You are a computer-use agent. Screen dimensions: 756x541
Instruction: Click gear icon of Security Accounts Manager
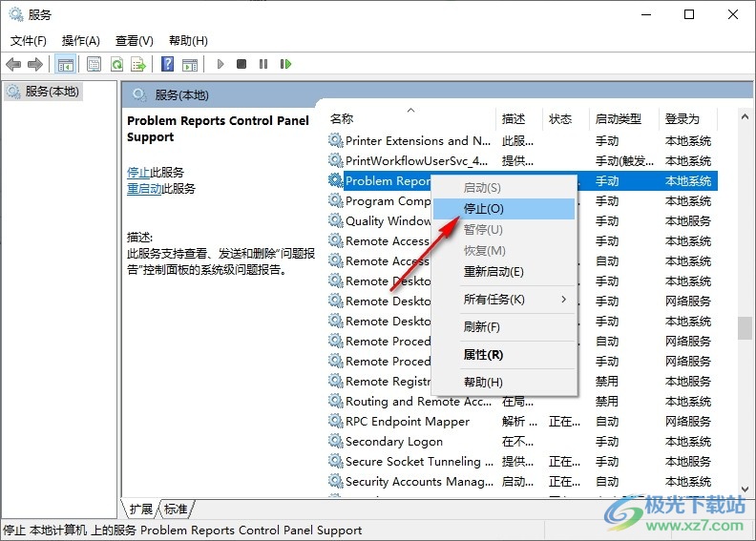[336, 481]
